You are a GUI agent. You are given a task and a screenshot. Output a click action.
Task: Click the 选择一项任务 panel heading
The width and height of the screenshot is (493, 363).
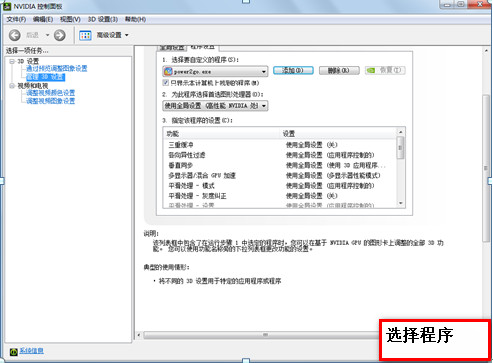pos(27,51)
